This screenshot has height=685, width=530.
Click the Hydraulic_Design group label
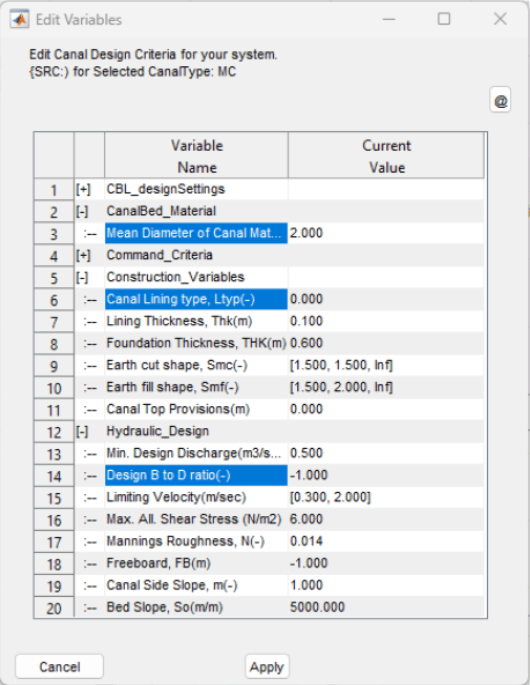coord(158,432)
